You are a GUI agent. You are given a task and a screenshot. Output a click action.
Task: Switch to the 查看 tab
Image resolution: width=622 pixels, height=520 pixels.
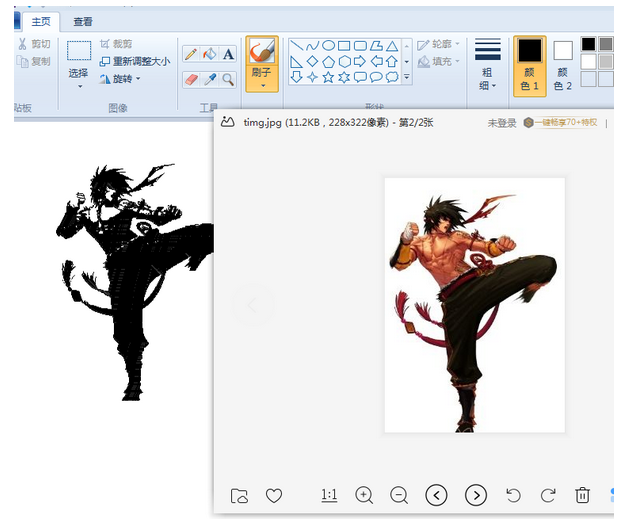click(83, 21)
